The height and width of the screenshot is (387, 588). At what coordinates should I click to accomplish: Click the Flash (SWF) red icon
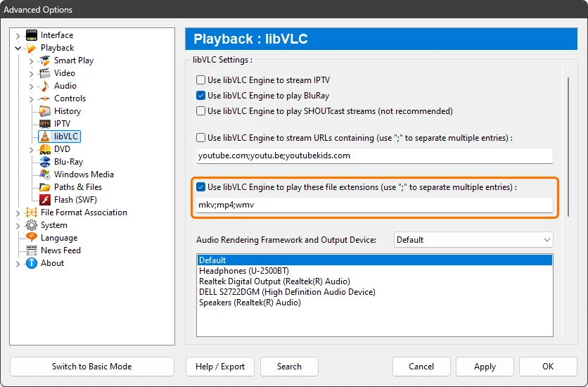[x=45, y=200]
